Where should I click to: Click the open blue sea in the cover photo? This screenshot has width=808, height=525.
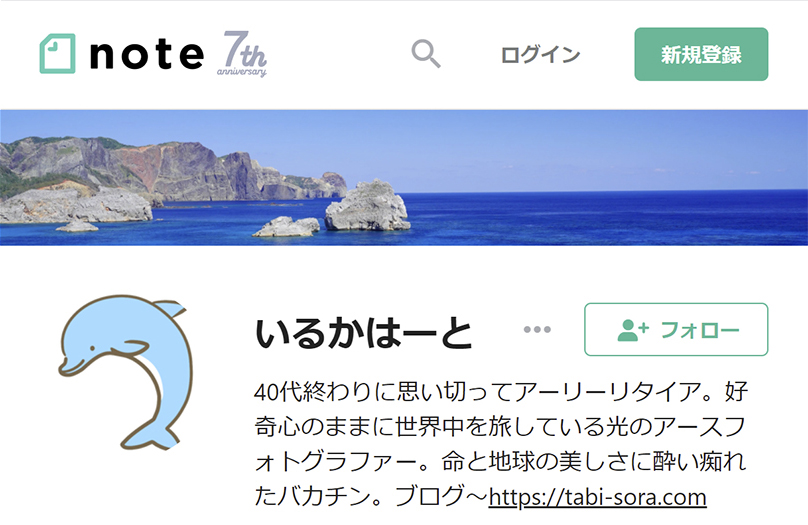coord(608,216)
